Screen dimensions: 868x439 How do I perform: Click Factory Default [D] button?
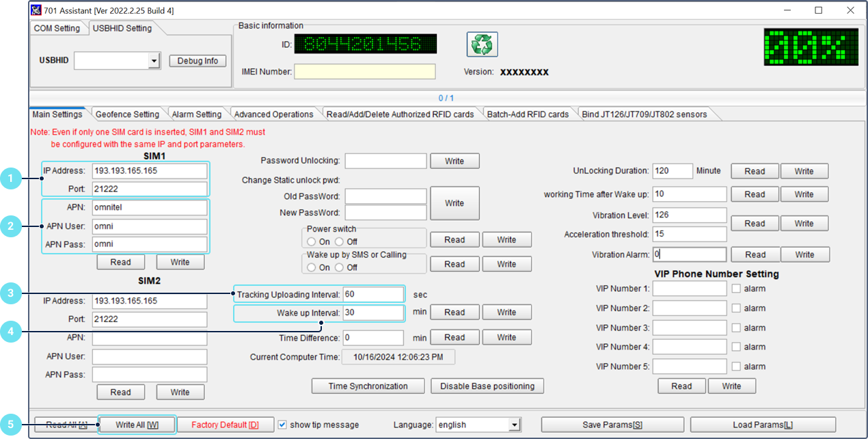225,425
